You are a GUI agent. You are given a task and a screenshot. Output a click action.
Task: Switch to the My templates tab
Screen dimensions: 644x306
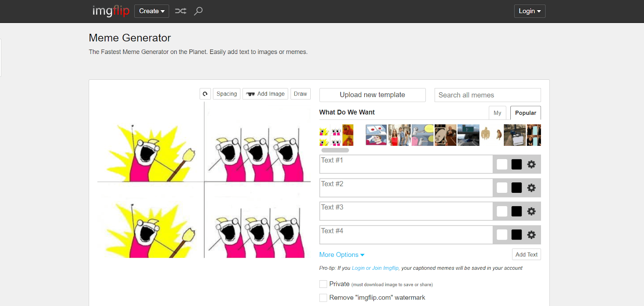497,113
